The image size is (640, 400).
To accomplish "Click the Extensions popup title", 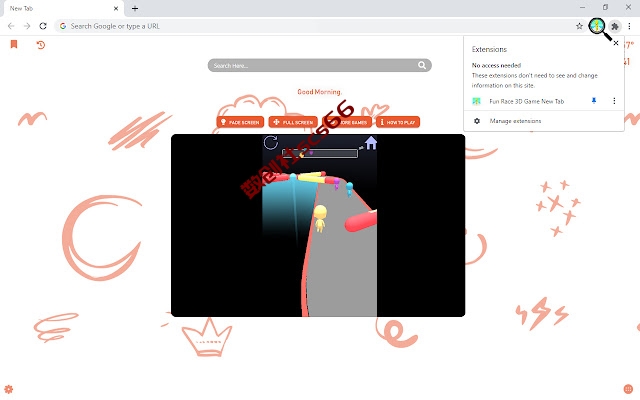I will 489,49.
